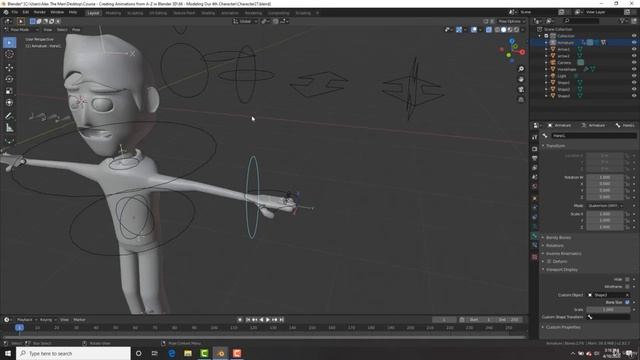Select the Annotate tool
Screen dimensions: 640x360
[9, 116]
